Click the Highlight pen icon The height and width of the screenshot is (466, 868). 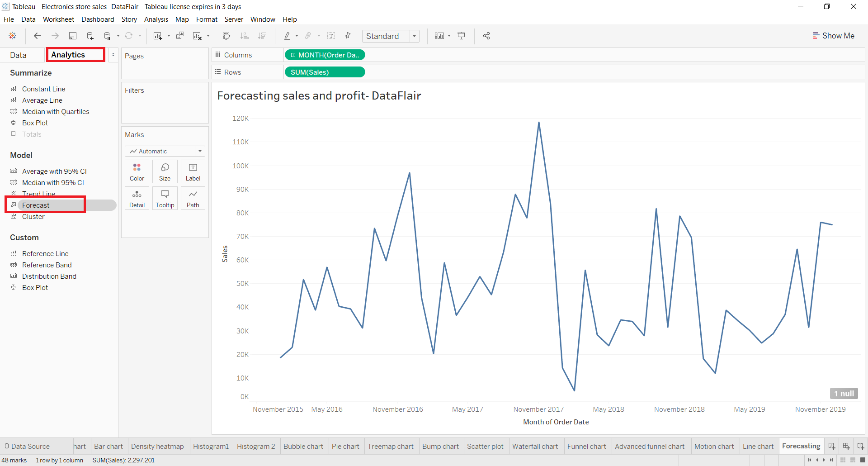tap(287, 36)
